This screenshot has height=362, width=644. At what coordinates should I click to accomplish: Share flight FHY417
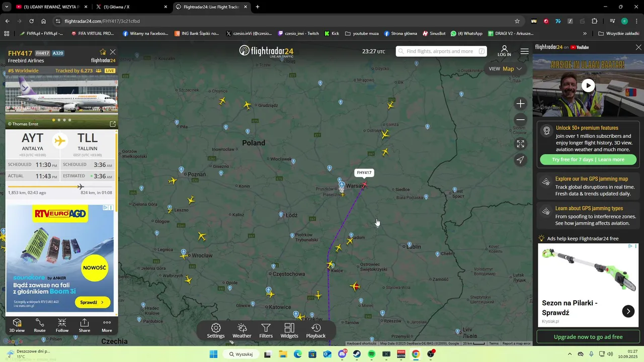click(85, 325)
